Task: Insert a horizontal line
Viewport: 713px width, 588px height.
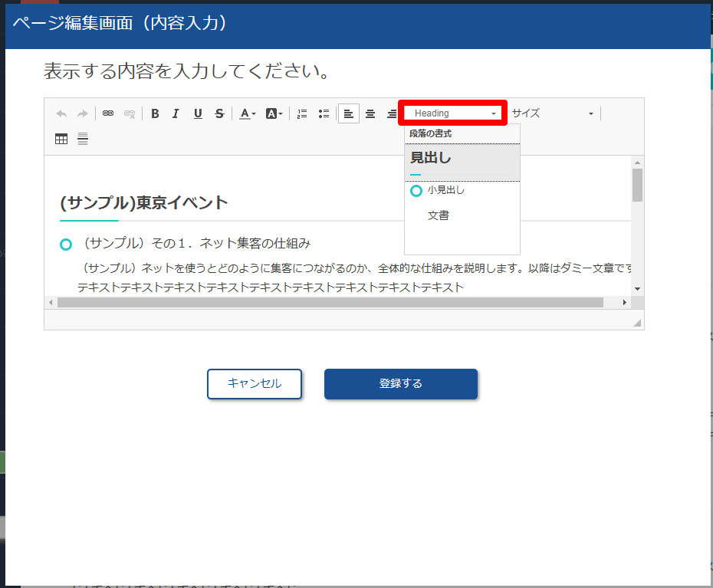Action: (x=83, y=139)
